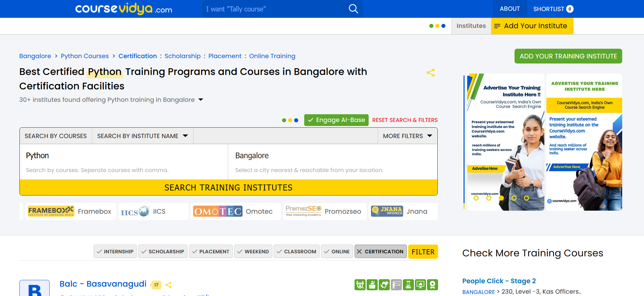Remove the Certification filter
This screenshot has width=644, height=296.
click(381, 252)
